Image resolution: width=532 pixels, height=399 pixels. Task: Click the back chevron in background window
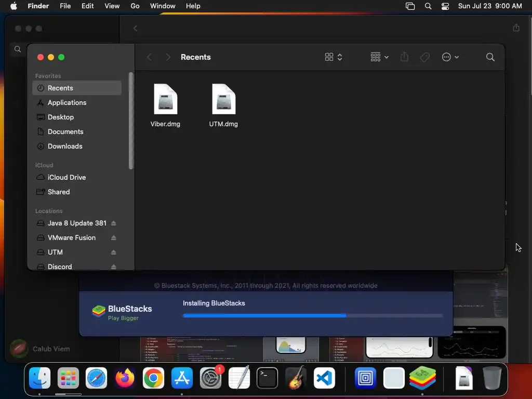coord(136,29)
